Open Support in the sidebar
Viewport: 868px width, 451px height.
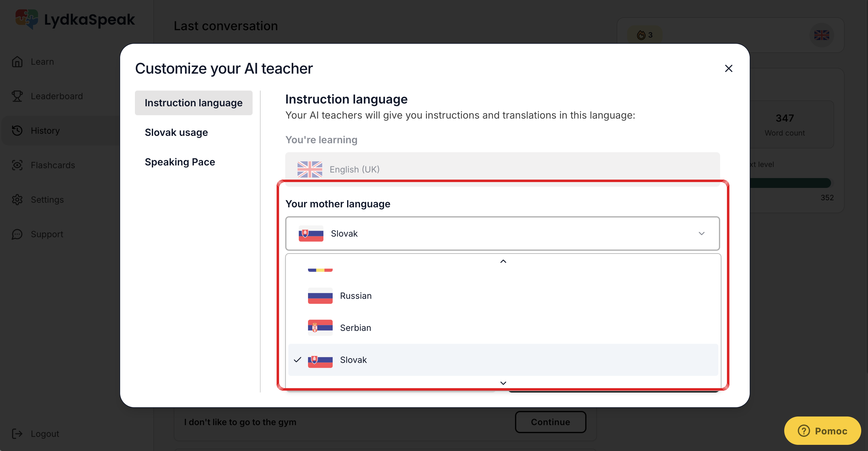(47, 234)
